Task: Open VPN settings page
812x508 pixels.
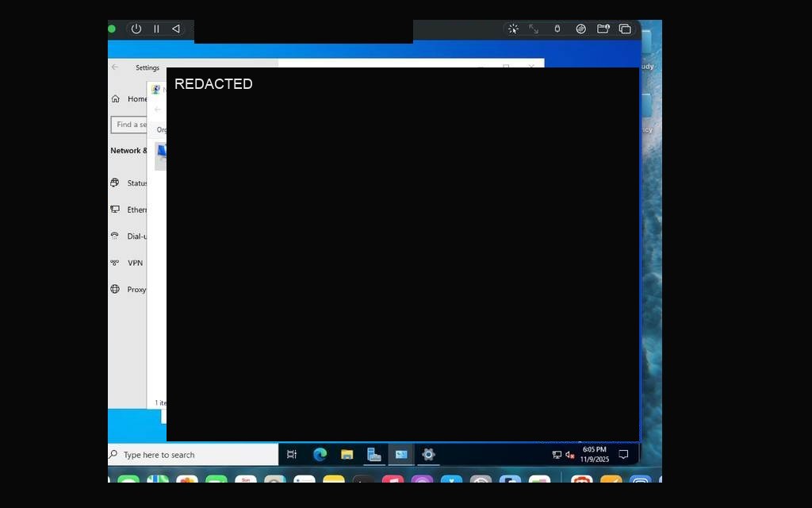Action: pos(128,263)
